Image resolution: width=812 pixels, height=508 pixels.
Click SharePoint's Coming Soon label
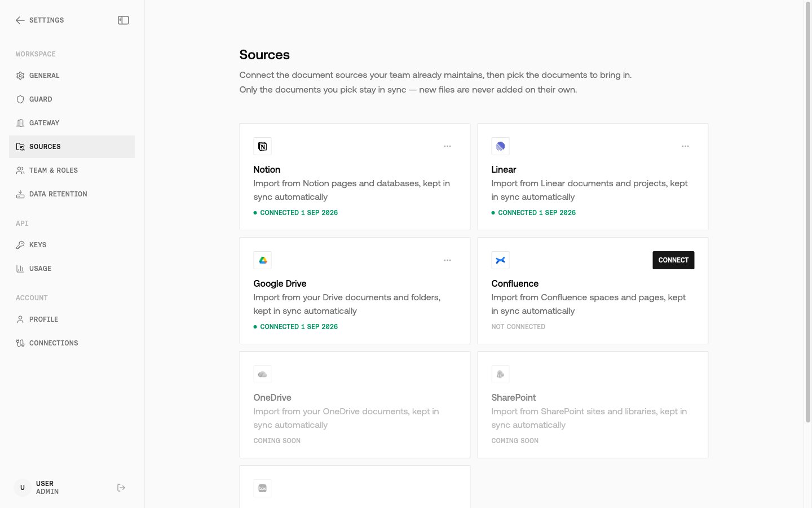pyautogui.click(x=515, y=441)
